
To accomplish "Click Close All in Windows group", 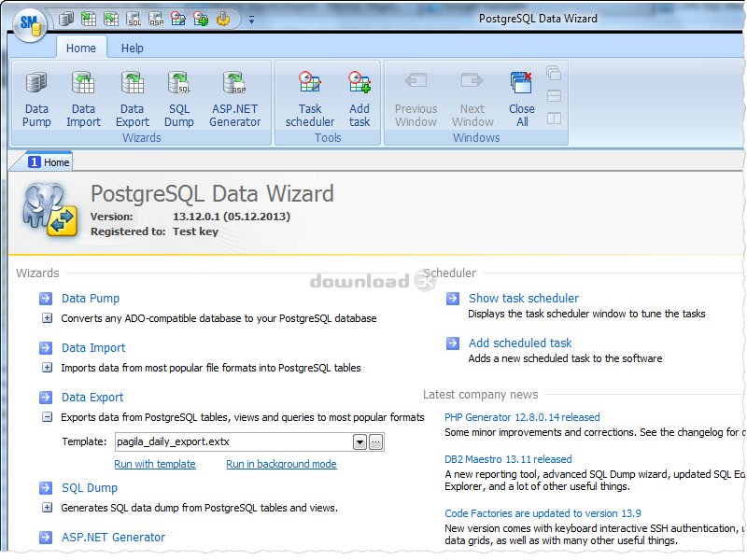I will point(522,99).
